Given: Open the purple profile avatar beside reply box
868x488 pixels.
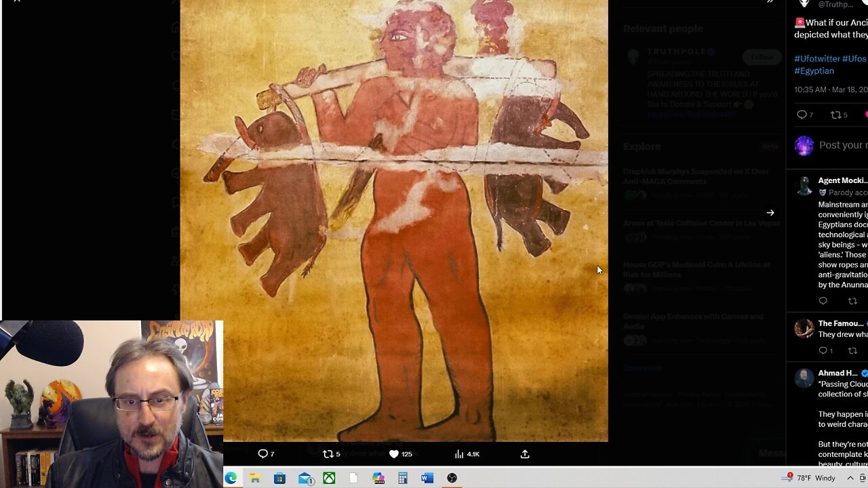Looking at the screenshot, I should coord(804,145).
